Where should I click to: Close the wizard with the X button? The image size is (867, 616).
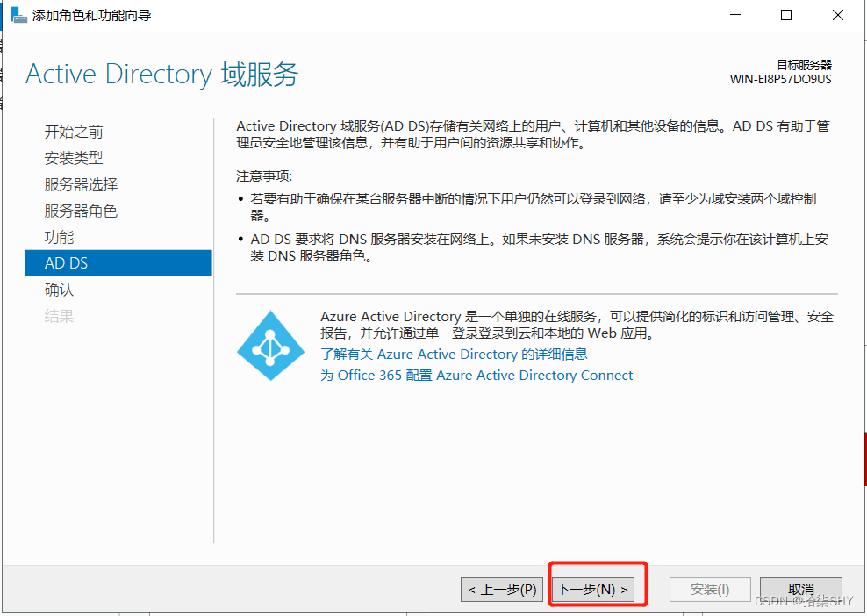pos(836,15)
